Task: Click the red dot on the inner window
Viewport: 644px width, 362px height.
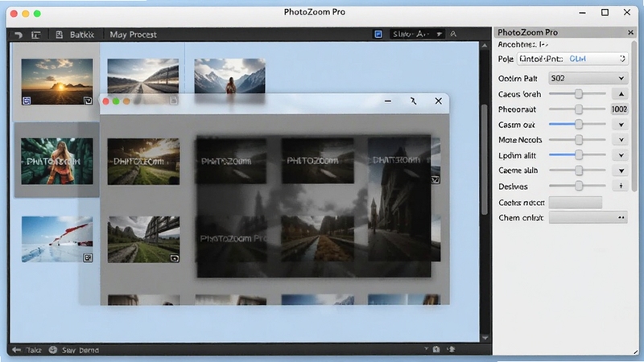Action: click(x=105, y=101)
